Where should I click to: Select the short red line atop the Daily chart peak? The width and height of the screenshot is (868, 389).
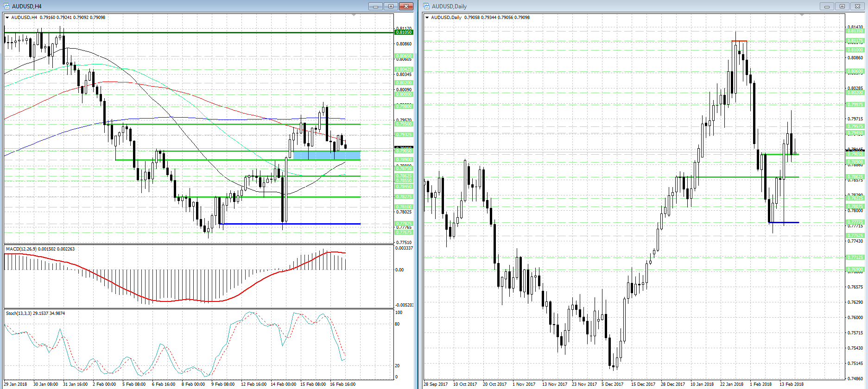(739, 41)
